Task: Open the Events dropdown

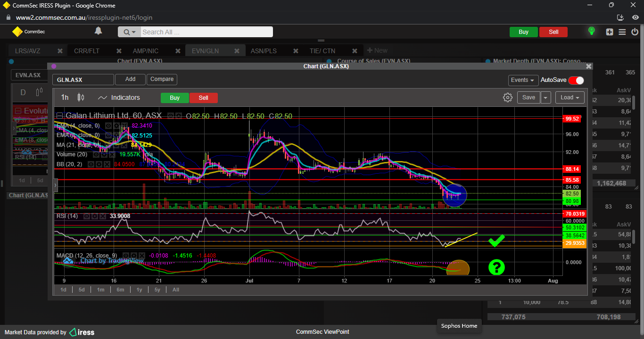Action: (523, 80)
